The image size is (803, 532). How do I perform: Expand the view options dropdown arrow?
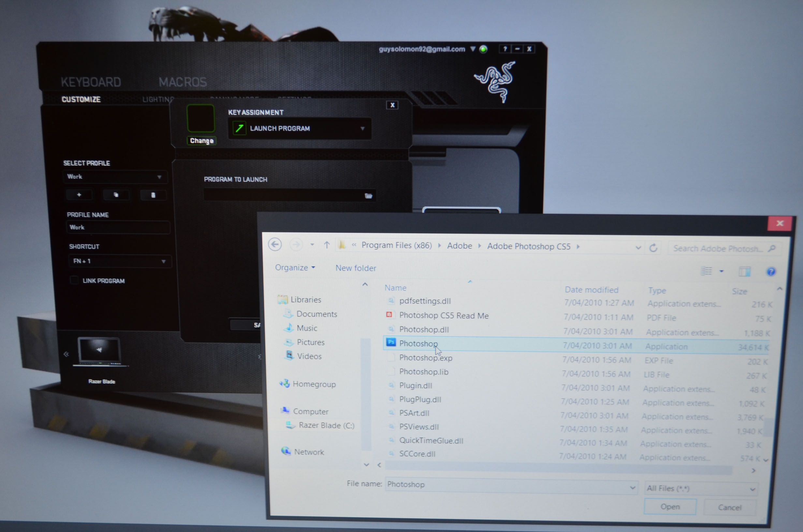pyautogui.click(x=722, y=271)
